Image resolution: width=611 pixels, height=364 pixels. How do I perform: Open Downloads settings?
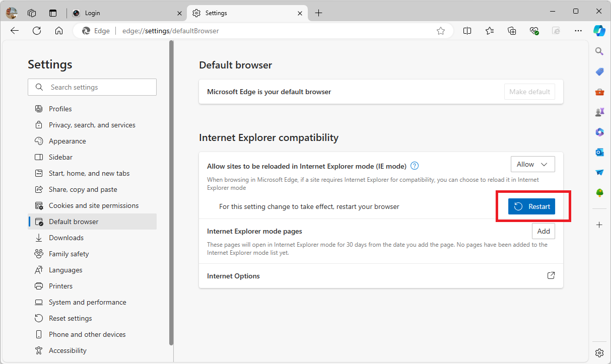coord(92,238)
